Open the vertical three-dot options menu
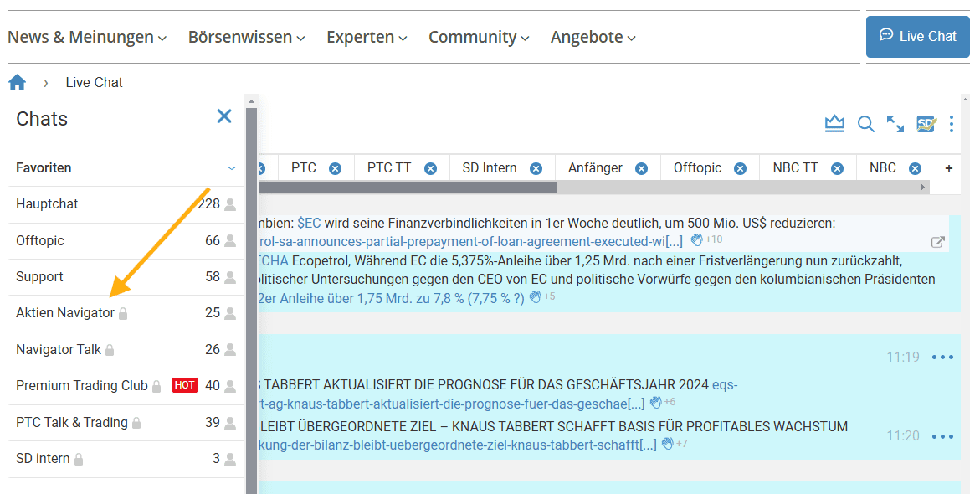980x494 pixels. [x=952, y=124]
